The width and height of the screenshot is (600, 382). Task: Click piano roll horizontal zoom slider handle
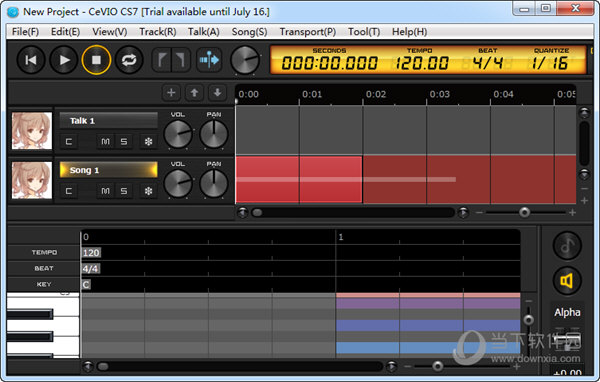(437, 366)
